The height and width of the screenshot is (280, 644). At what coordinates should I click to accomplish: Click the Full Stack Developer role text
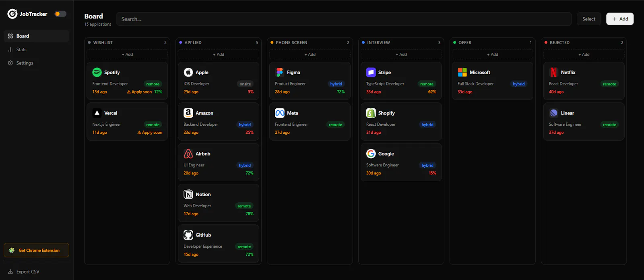click(475, 84)
